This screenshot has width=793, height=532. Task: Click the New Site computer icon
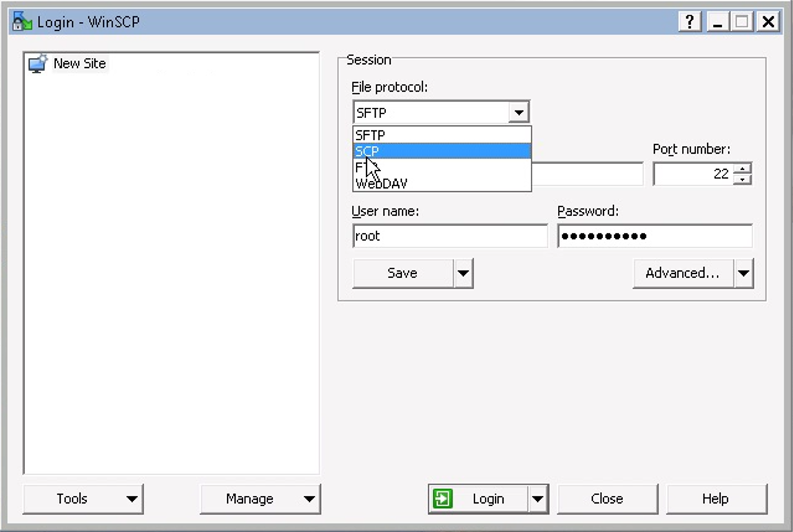[37, 64]
